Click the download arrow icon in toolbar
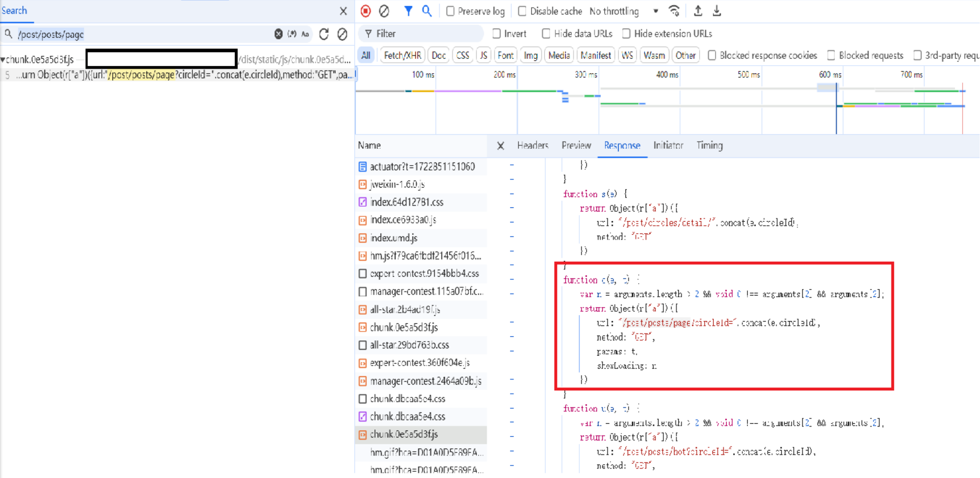The image size is (980, 478). (x=717, y=11)
